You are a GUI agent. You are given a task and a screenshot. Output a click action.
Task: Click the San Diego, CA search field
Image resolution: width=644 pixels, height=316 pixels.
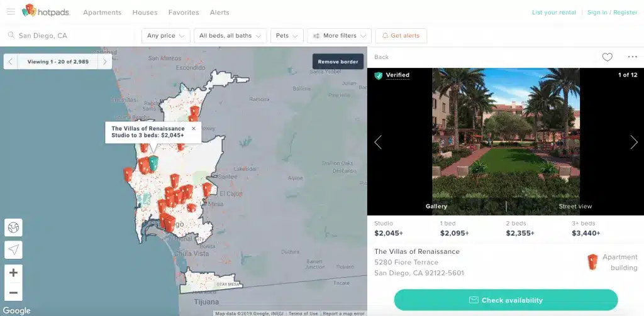[69, 36]
